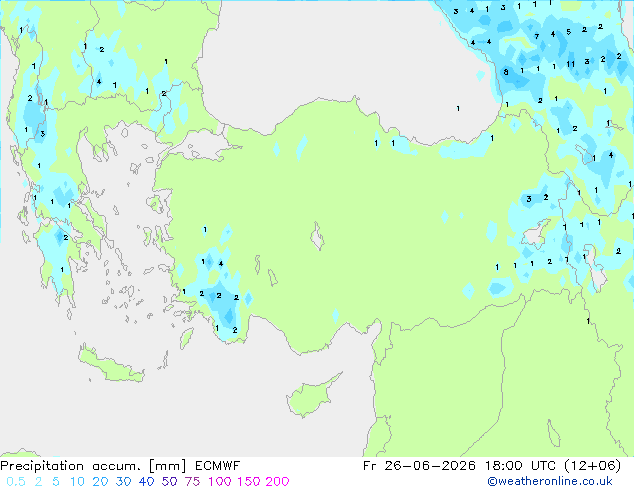Click the 10 mm legend value
Image resolution: width=634 pixels, height=490 pixels.
tap(77, 482)
